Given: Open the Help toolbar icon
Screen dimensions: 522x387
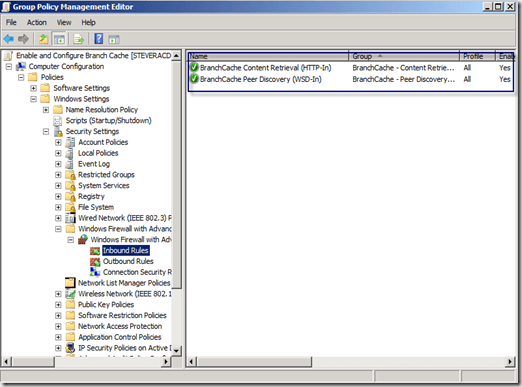Looking at the screenshot, I should click(x=99, y=39).
